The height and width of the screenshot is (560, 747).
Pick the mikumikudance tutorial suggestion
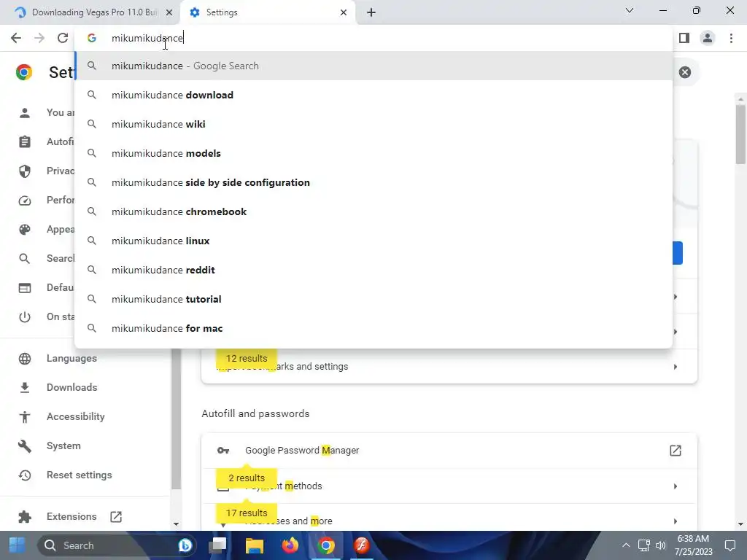point(373,300)
